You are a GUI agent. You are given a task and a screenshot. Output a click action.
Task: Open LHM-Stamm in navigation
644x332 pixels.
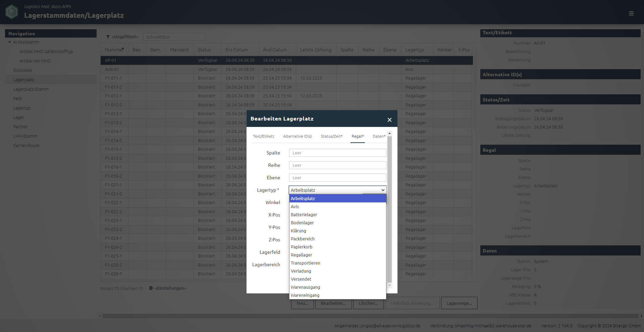[25, 136]
